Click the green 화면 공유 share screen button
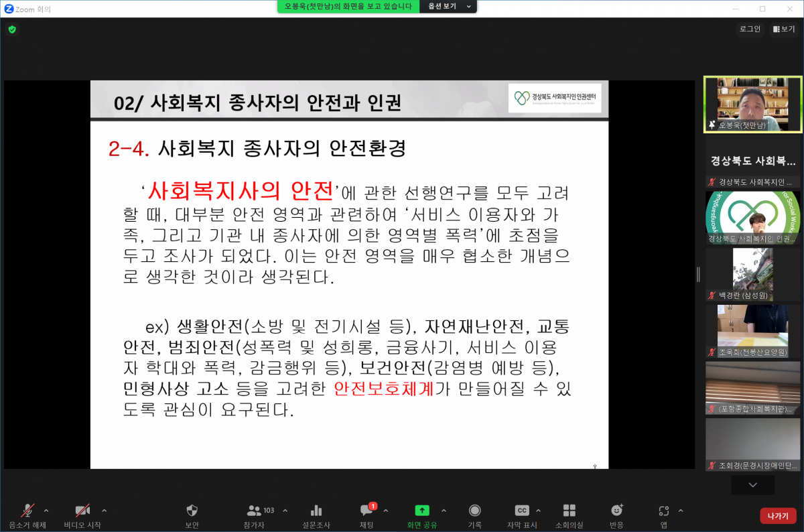Image resolution: width=804 pixels, height=532 pixels. 422,511
